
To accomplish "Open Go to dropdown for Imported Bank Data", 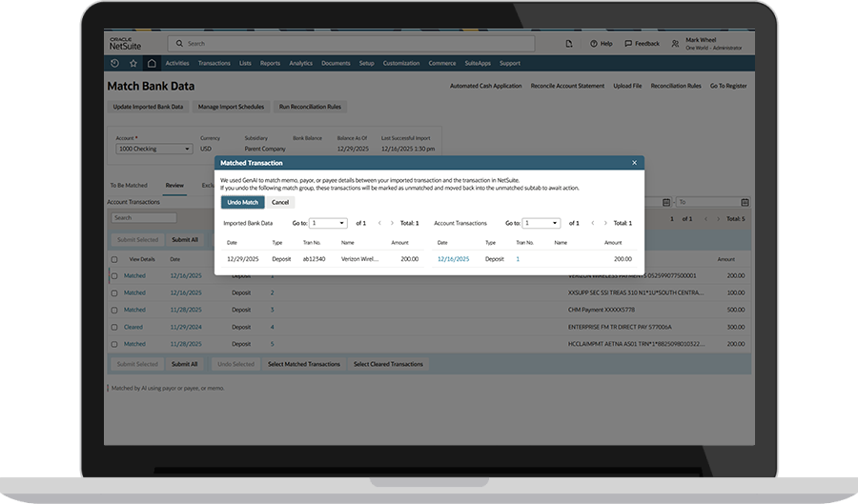I will pyautogui.click(x=328, y=223).
